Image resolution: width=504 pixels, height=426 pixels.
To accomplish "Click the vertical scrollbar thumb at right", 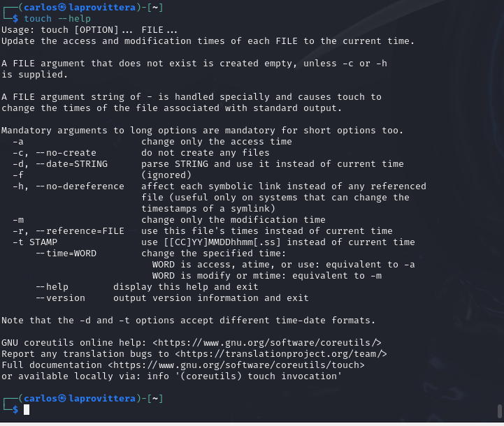I will click(x=500, y=411).
